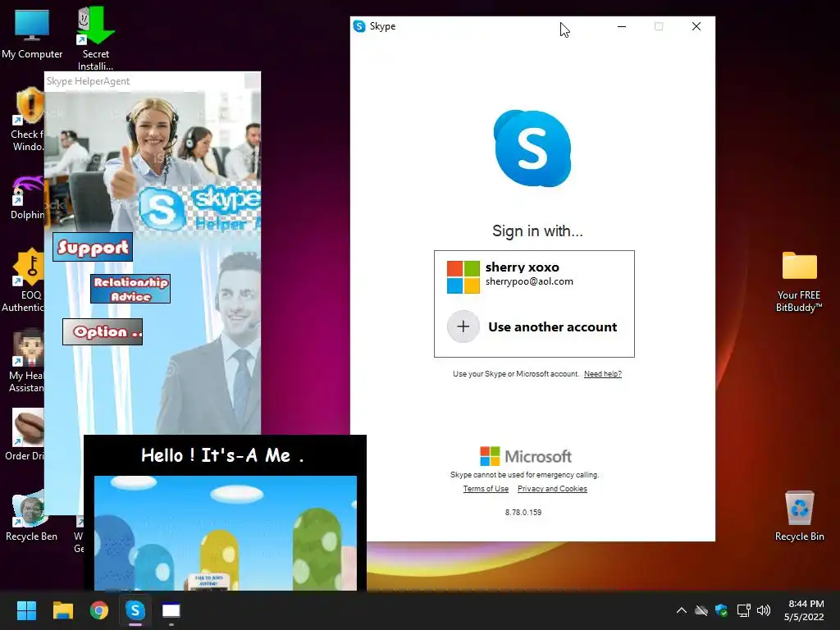The width and height of the screenshot is (840, 630).
Task: Click the Option .. button in HelperAgent
Action: tap(103, 331)
